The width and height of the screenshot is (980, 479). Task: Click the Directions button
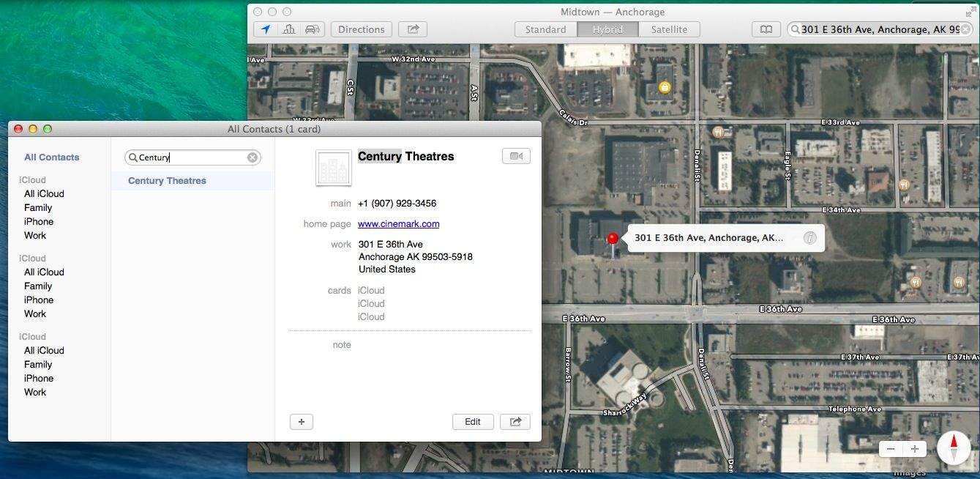361,29
